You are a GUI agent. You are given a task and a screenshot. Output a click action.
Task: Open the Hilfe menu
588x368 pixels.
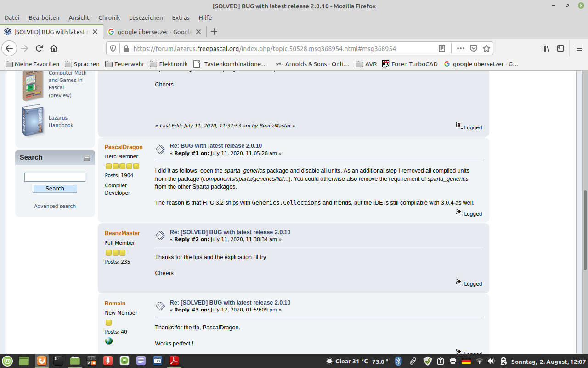click(x=205, y=17)
